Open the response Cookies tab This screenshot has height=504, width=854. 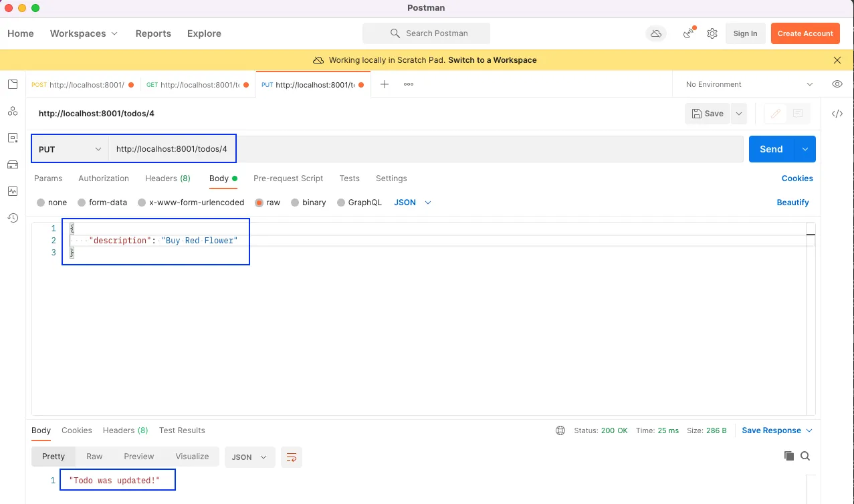click(77, 430)
